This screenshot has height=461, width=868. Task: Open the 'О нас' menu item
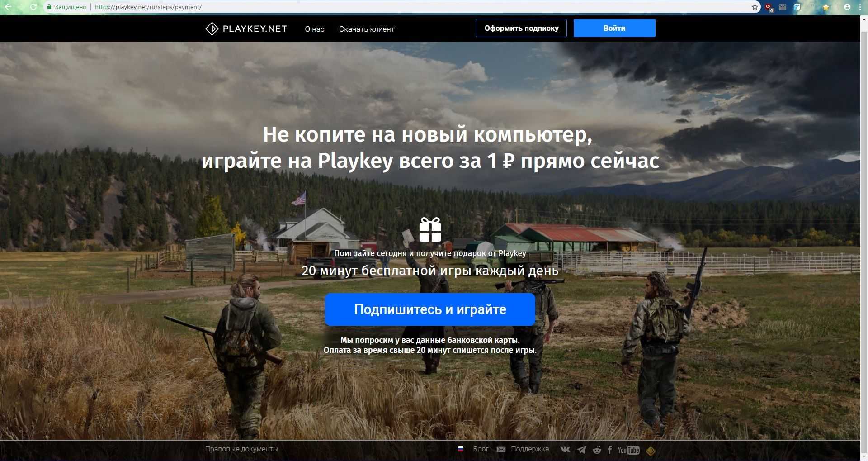pos(314,29)
